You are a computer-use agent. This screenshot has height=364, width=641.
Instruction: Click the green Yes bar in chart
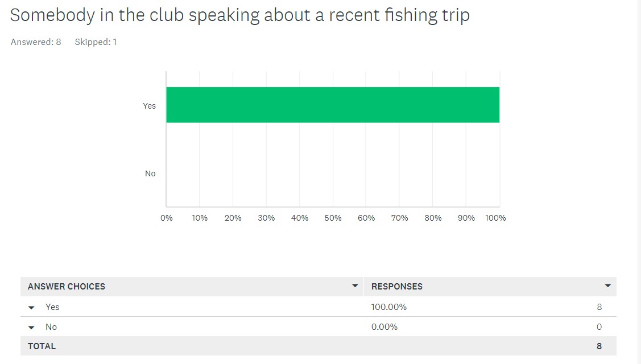(x=333, y=105)
